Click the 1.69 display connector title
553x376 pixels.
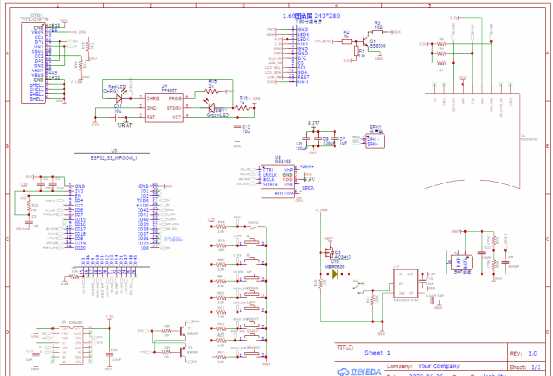(x=311, y=16)
